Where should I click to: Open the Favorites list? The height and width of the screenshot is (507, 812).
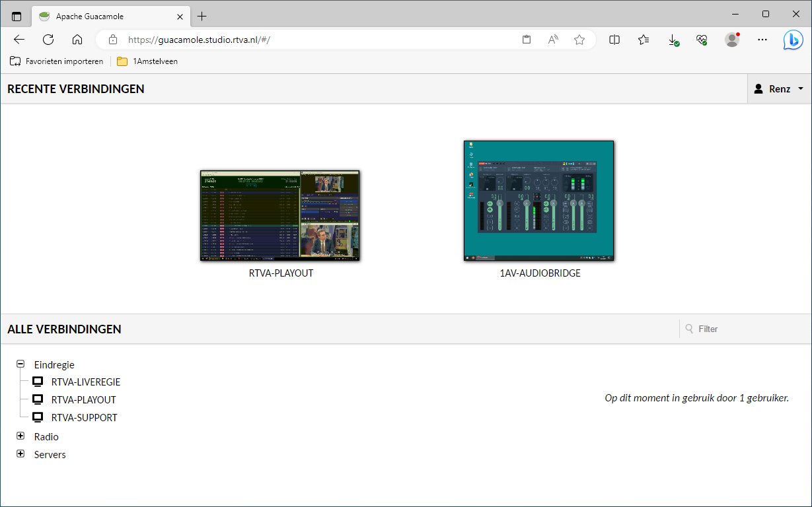tap(644, 40)
